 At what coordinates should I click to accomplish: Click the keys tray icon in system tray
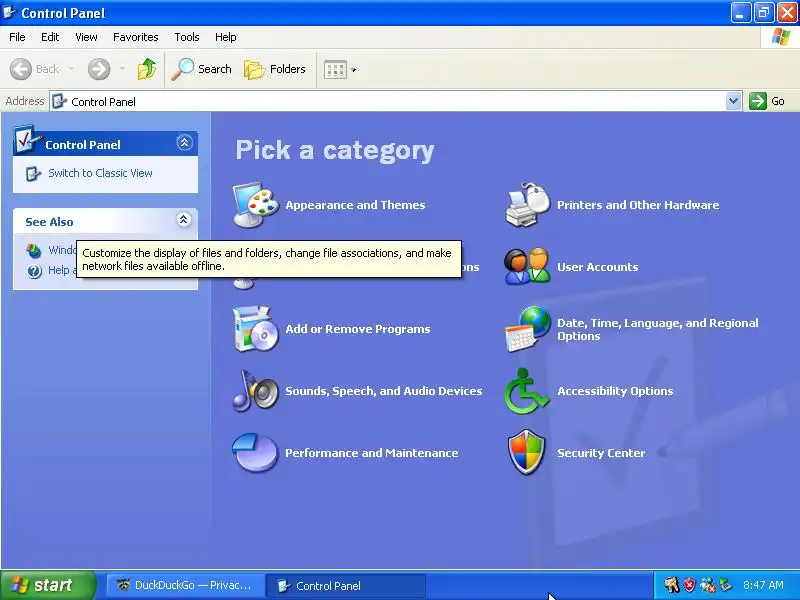point(671,585)
